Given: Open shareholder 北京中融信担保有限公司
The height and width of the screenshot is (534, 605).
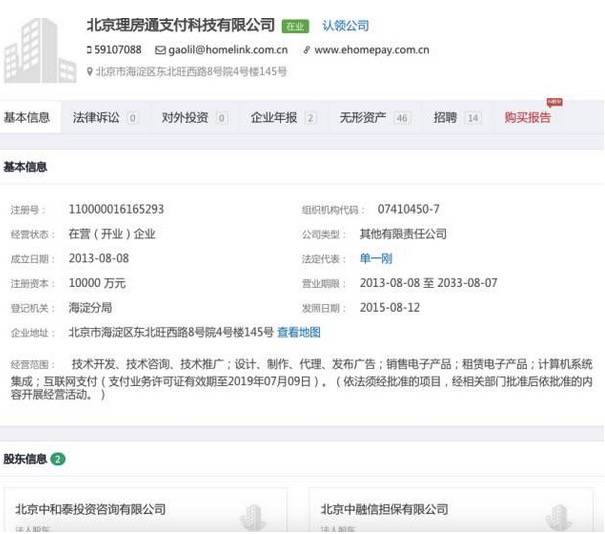Looking at the screenshot, I should coord(384,509).
